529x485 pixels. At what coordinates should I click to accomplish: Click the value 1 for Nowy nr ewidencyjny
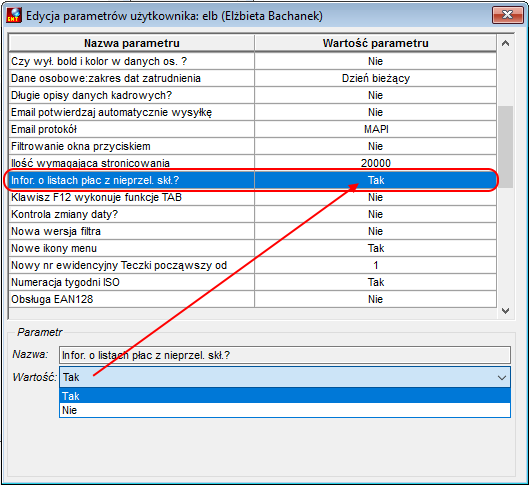[375, 265]
